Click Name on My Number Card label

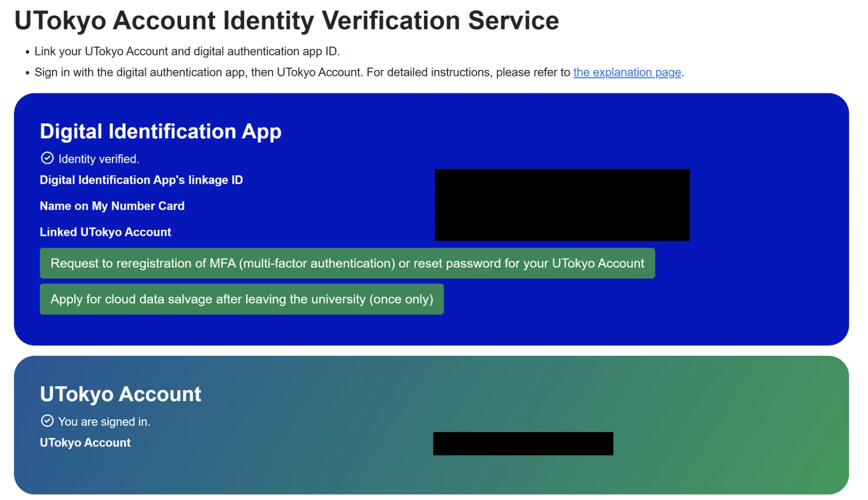click(x=112, y=206)
